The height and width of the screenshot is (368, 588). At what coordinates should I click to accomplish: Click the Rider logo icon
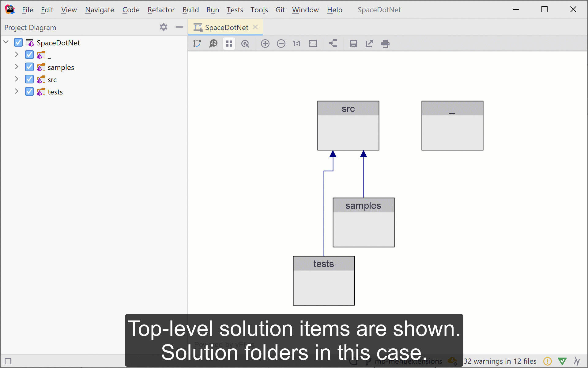click(x=10, y=10)
